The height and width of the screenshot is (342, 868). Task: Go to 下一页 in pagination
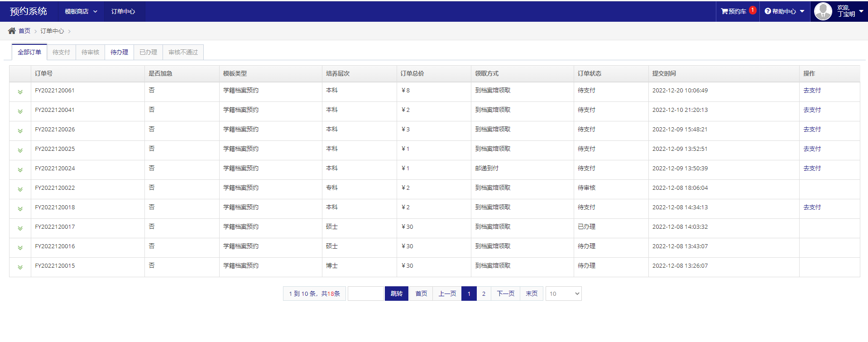(505, 294)
